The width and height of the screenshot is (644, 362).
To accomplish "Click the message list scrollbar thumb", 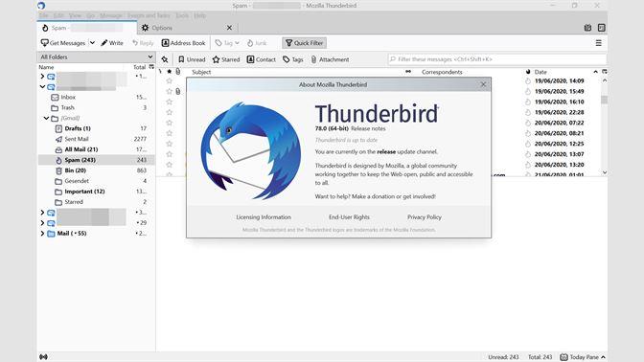I will (x=605, y=100).
